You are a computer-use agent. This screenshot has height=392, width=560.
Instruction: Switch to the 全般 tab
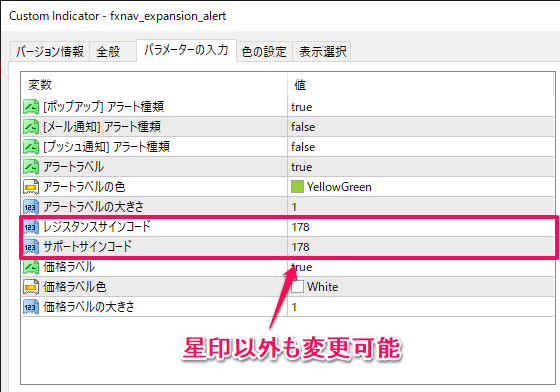(113, 51)
